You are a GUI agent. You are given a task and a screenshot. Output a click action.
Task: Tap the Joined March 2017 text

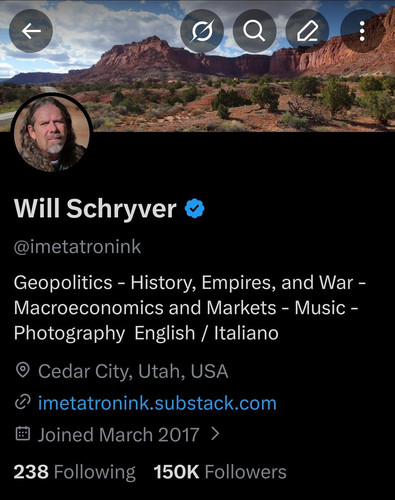[118, 435]
